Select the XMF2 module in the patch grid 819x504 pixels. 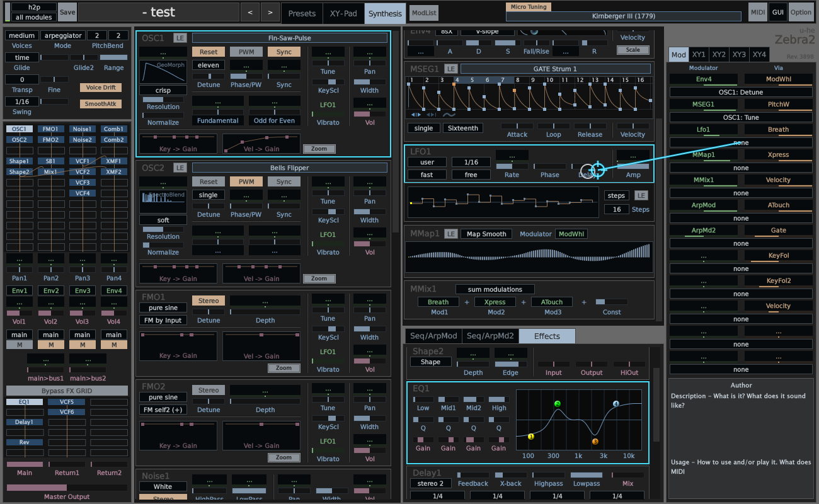tap(114, 172)
